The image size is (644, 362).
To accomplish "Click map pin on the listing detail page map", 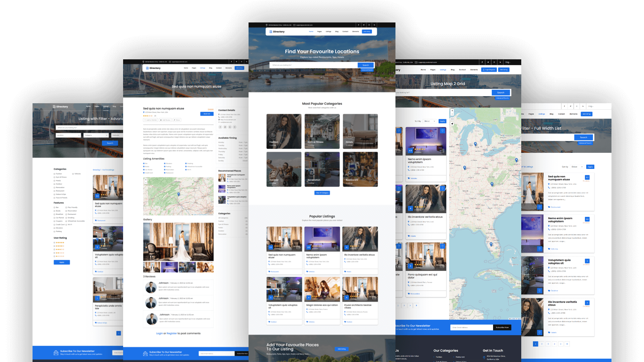I will [178, 194].
